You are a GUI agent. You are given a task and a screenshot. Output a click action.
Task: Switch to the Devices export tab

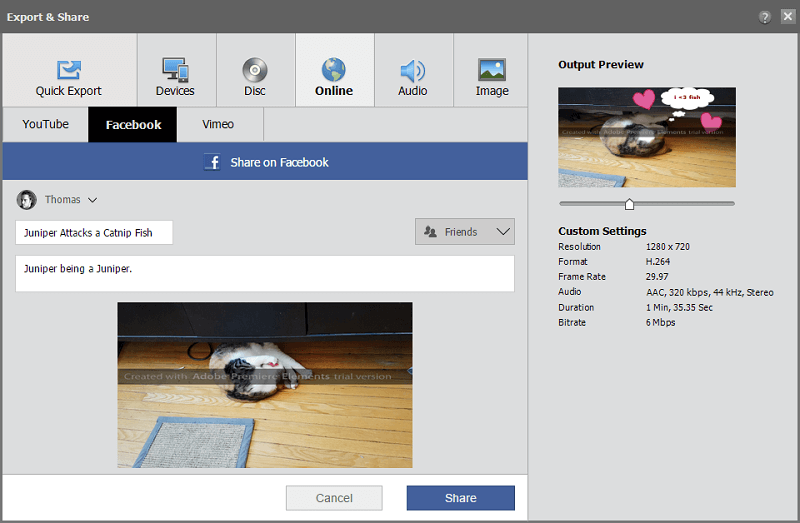pos(177,70)
